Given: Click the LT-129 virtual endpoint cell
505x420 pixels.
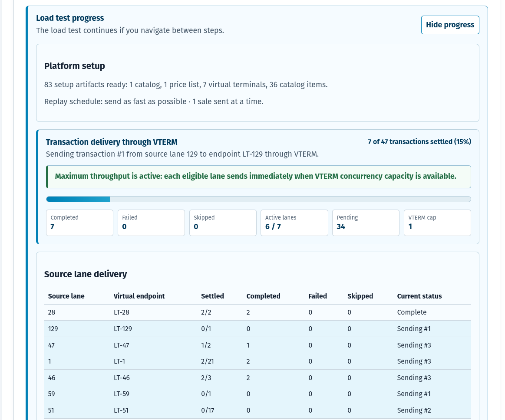Looking at the screenshot, I should [123, 329].
